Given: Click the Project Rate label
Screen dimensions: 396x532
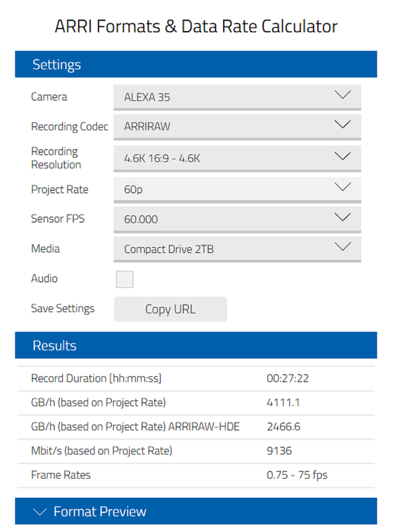Looking at the screenshot, I should (60, 190).
